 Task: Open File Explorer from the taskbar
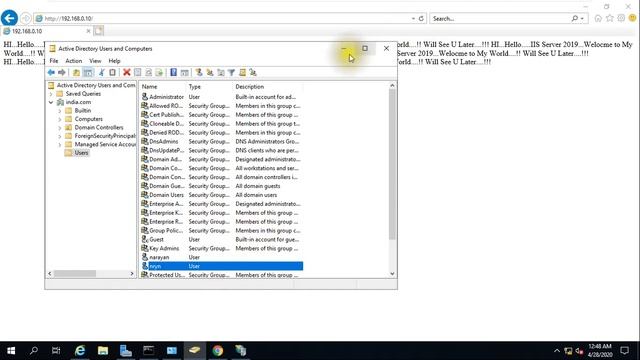[103, 351]
